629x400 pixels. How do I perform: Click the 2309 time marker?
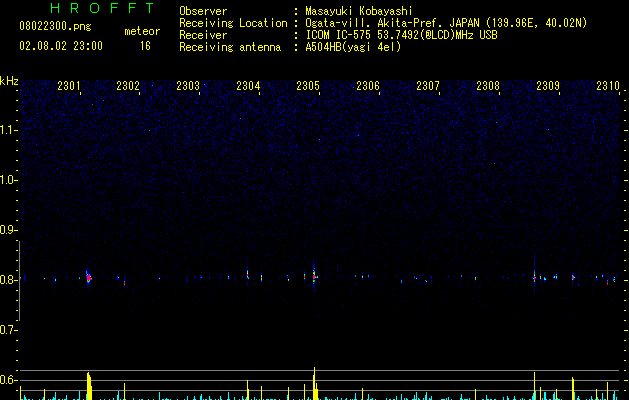click(x=548, y=86)
